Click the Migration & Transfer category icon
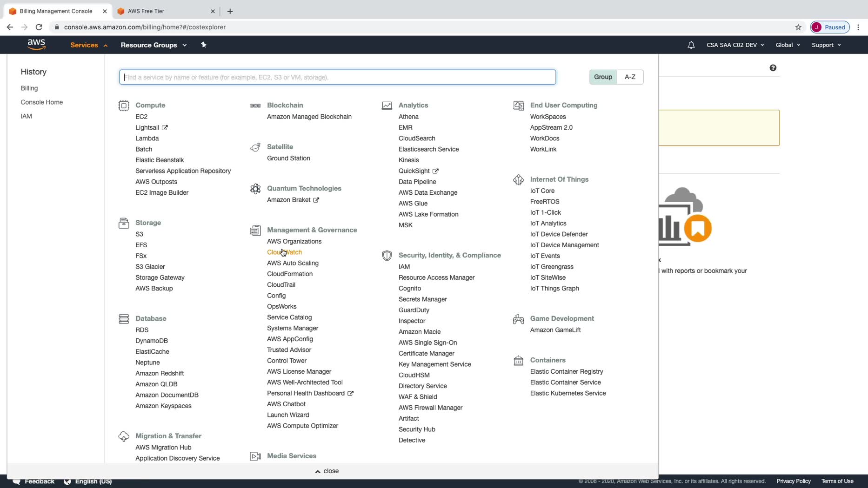The image size is (868, 488). tap(124, 436)
